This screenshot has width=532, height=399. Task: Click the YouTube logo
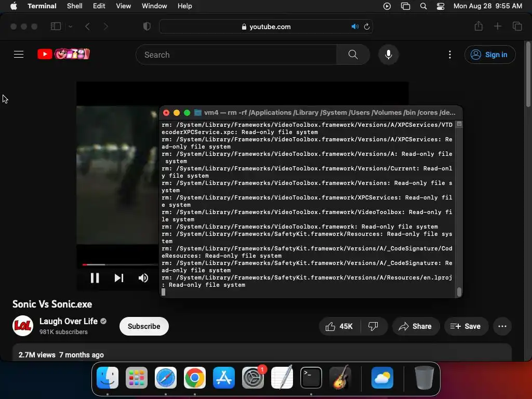(x=63, y=54)
